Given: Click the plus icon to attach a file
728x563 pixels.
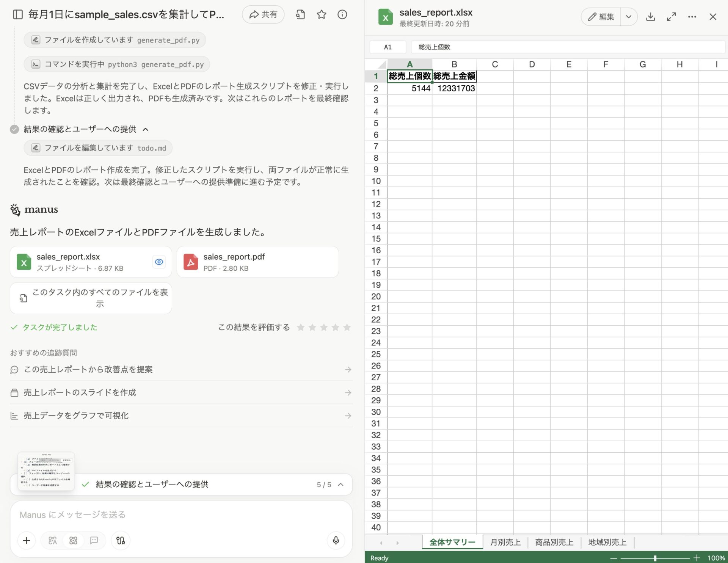Looking at the screenshot, I should (26, 541).
